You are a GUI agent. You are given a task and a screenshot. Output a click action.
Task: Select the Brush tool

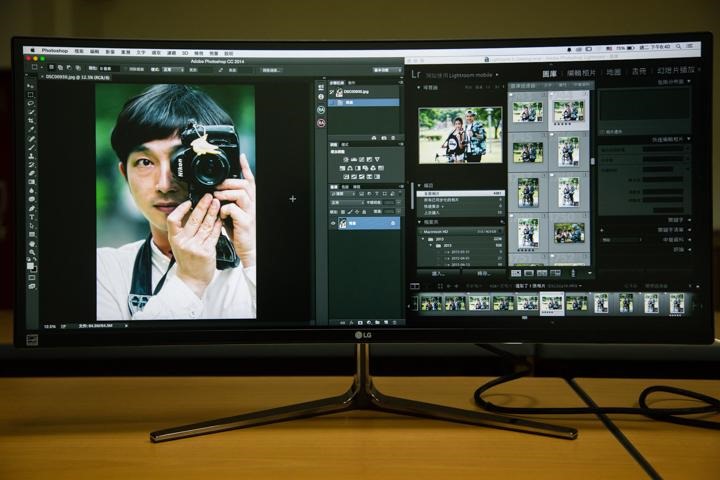click(31, 147)
